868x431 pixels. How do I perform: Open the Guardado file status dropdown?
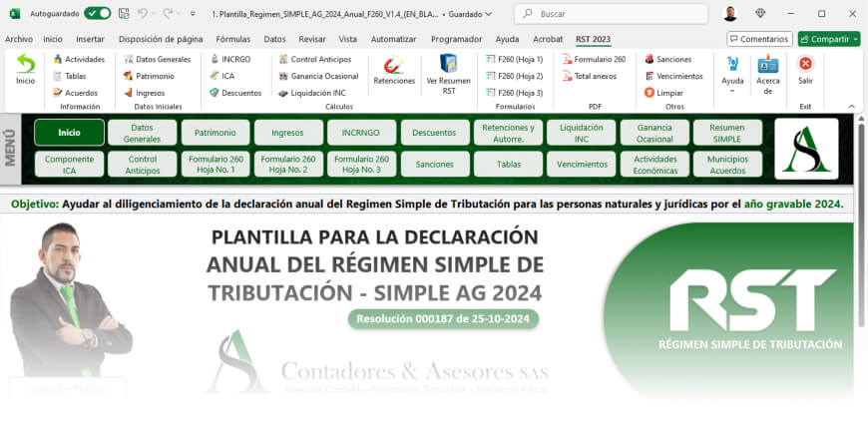click(470, 14)
